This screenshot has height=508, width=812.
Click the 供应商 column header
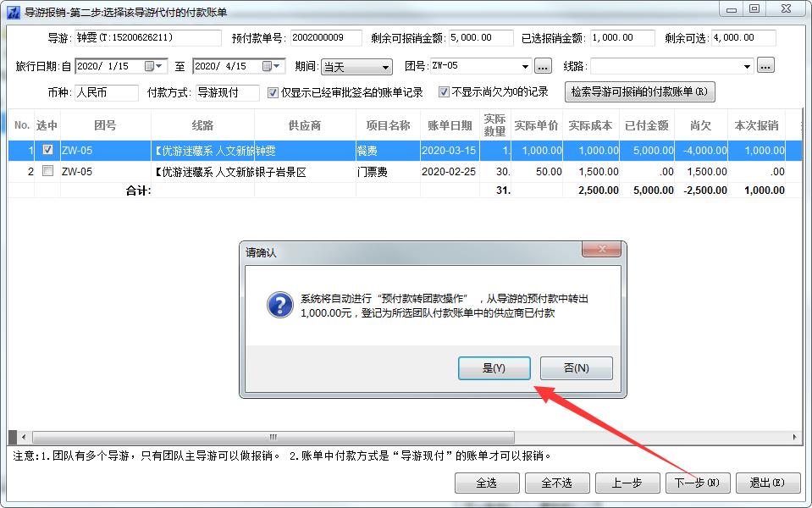(305, 125)
